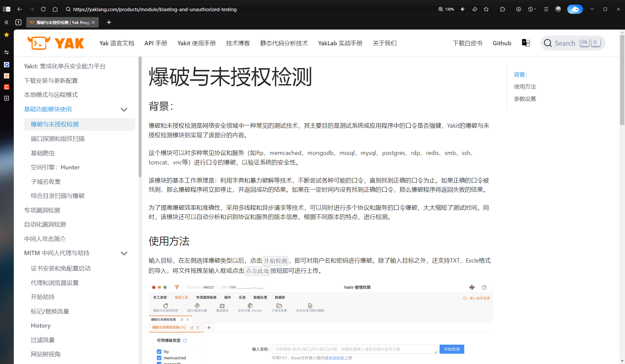Select 基础功能模块使用 sidebar category

pyautogui.click(x=48, y=109)
